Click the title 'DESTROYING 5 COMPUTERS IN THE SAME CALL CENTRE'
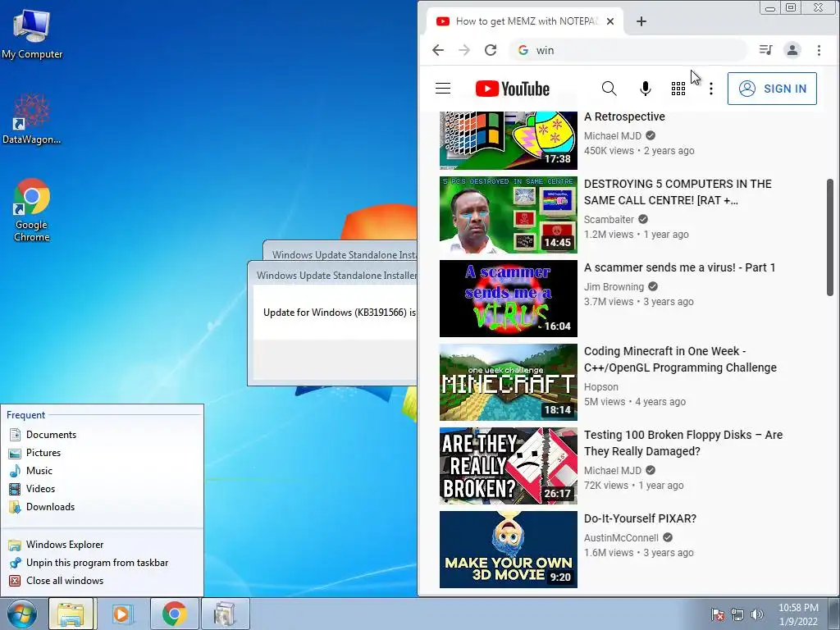840x630 pixels. [678, 192]
